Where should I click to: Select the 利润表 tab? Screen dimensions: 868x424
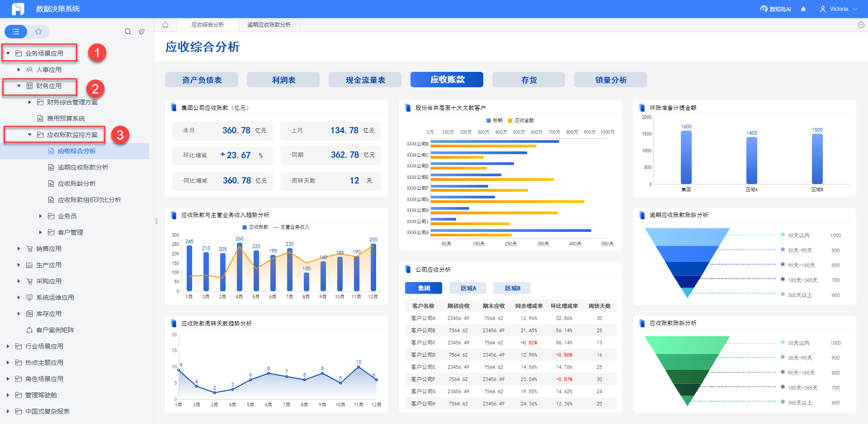(283, 80)
